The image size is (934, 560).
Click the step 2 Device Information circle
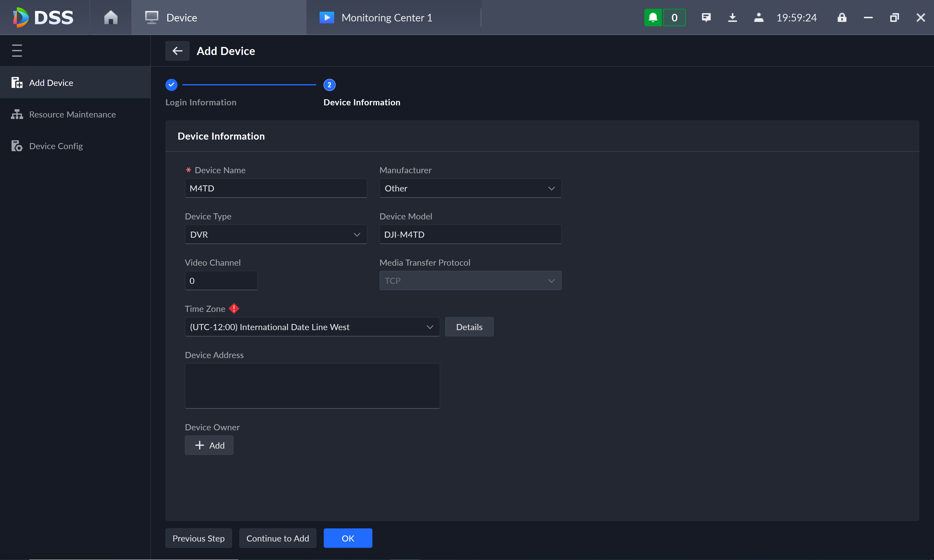coord(329,85)
